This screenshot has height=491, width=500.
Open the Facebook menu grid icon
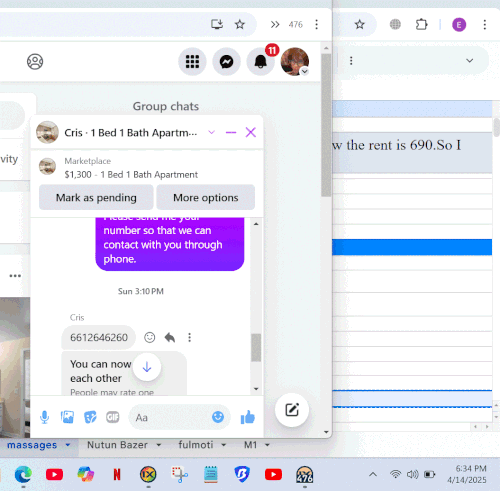coord(192,62)
